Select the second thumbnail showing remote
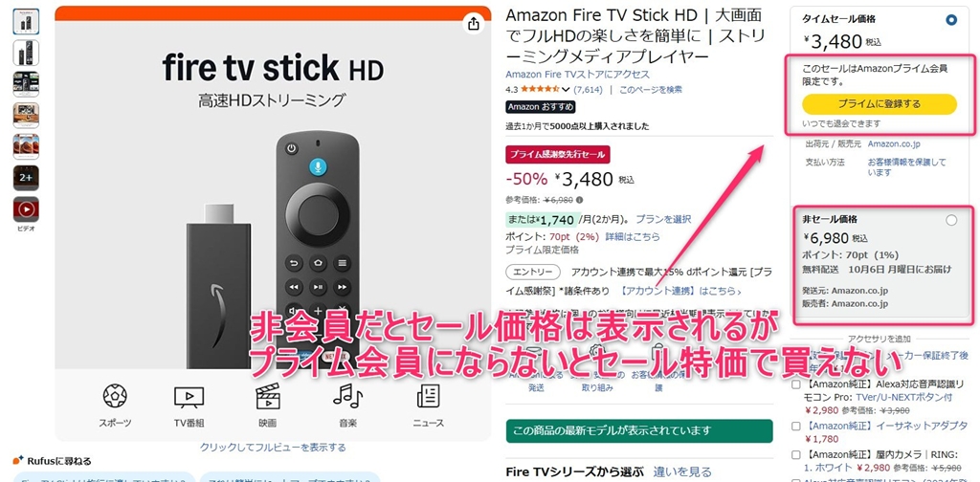The height and width of the screenshot is (482, 980). pyautogui.click(x=26, y=53)
